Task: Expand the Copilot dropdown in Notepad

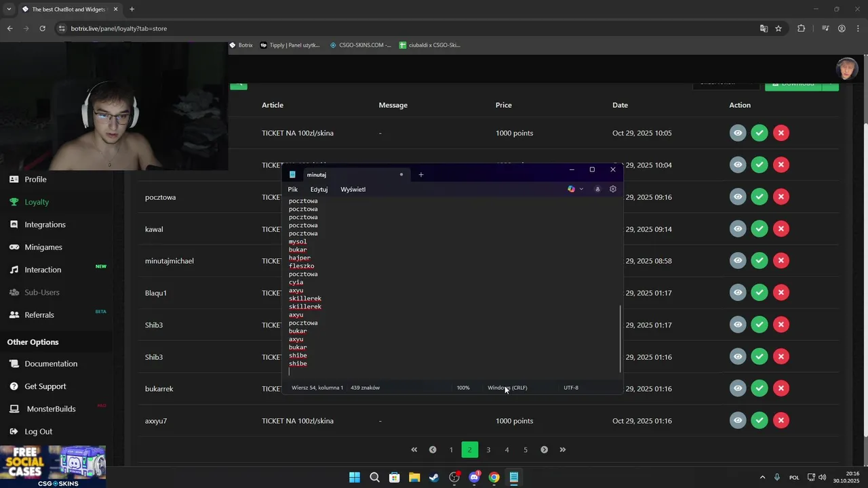Action: [x=581, y=189]
